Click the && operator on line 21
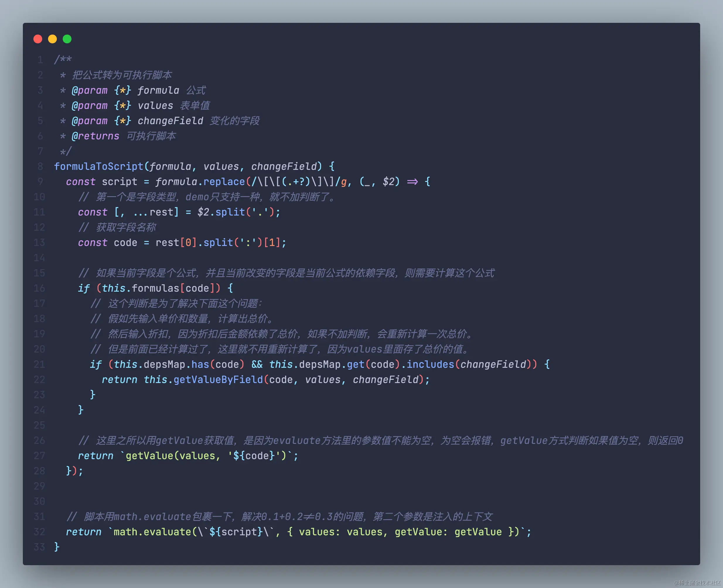This screenshot has height=588, width=723. click(x=257, y=364)
